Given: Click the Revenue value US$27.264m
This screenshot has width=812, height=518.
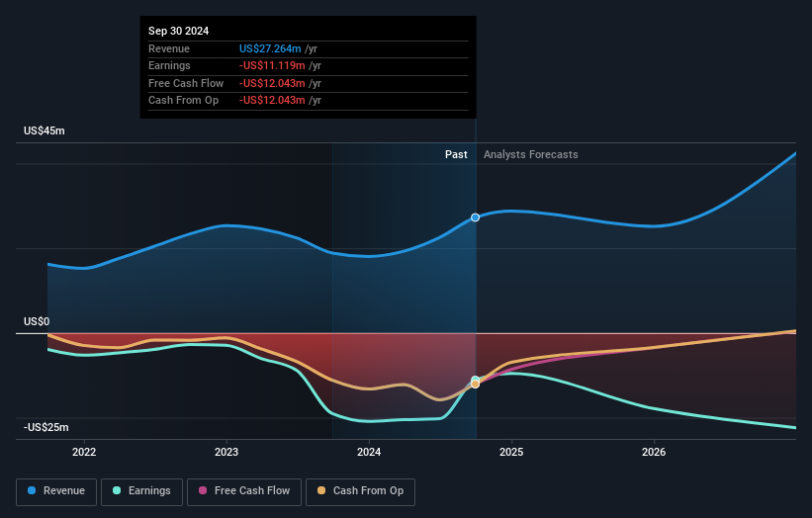Looking at the screenshot, I should point(270,48).
